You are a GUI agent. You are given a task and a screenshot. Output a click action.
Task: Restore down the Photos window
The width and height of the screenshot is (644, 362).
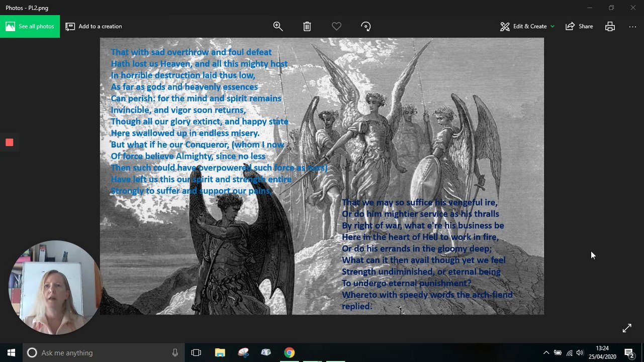point(611,8)
